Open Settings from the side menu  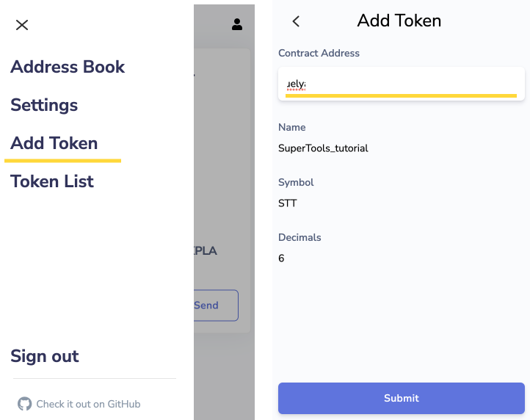pos(44,105)
